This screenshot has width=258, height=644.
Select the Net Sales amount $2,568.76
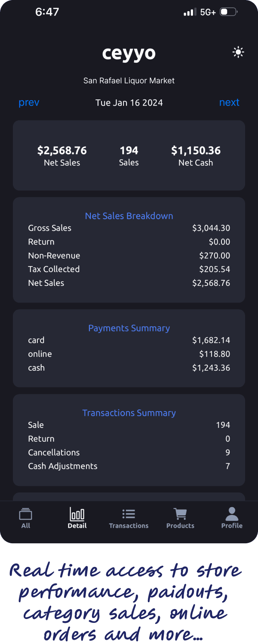point(62,151)
